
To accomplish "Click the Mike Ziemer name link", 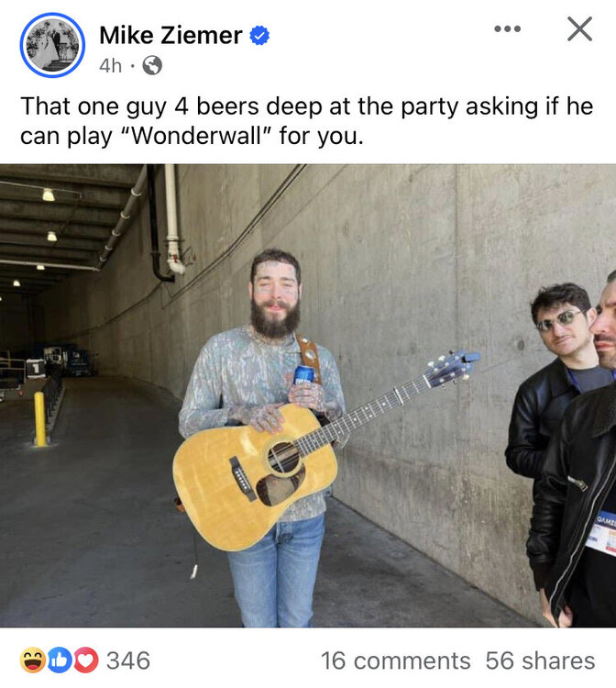I will (170, 35).
